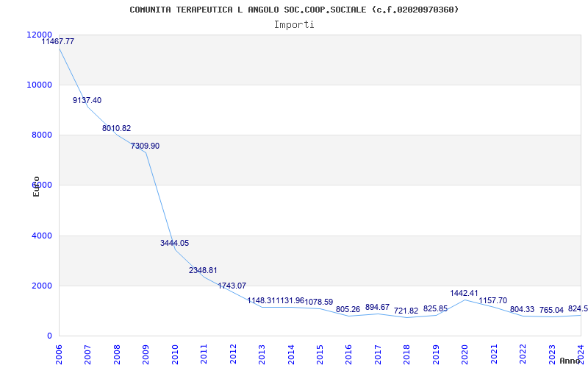588x368 pixels.
Task: Click the 2009 x-axis year label
Action: [146, 354]
